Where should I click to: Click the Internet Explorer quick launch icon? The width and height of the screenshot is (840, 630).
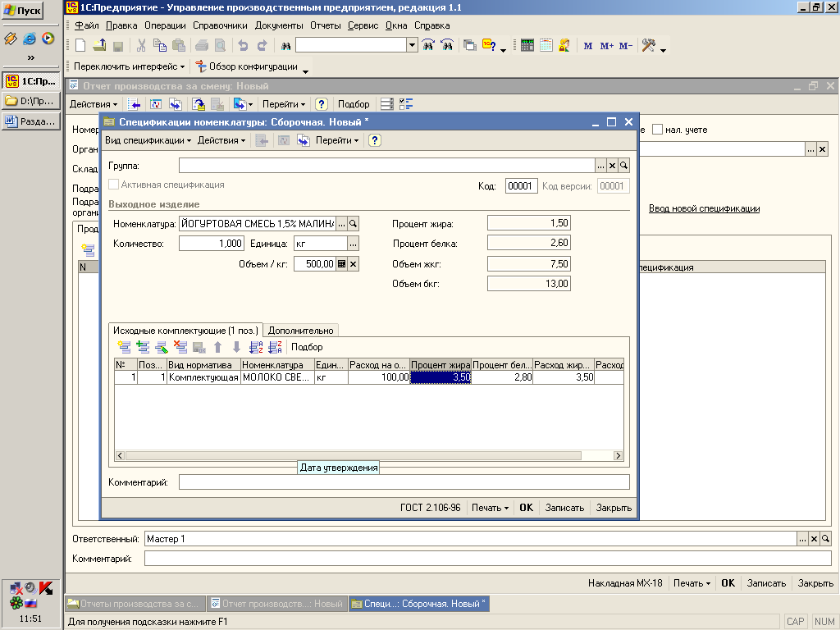30,38
